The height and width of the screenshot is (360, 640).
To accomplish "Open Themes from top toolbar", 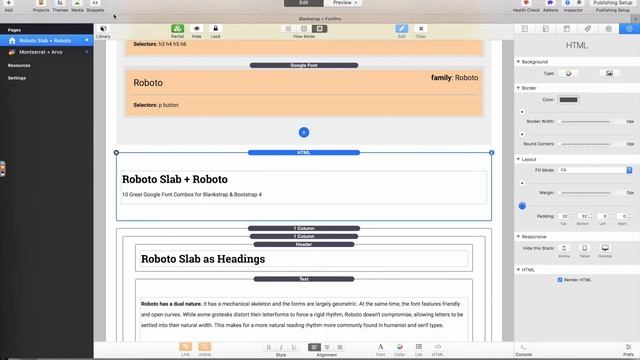I will [x=60, y=5].
